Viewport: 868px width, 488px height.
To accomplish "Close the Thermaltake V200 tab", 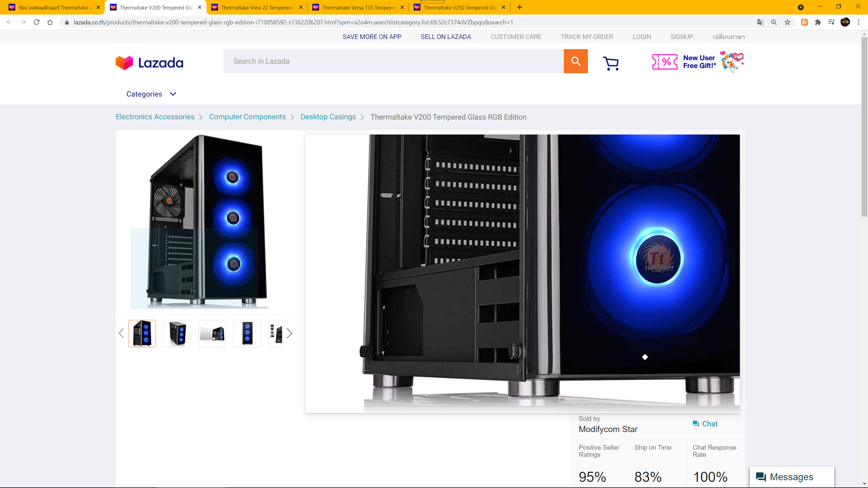I will click(x=200, y=7).
